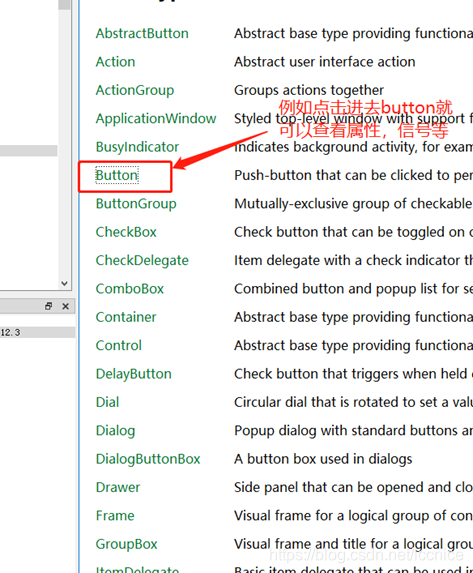Open the ActionGroup documentation link

click(135, 90)
